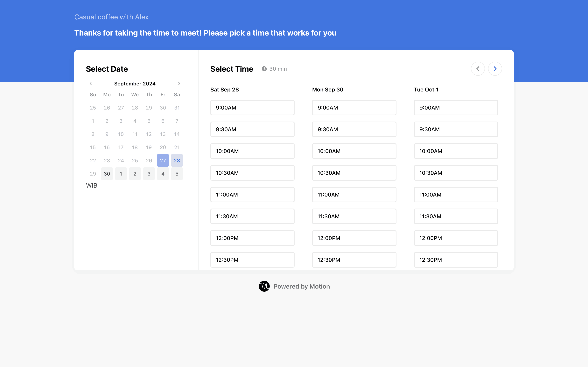Screen dimensions: 588x367
Task: Reserve 12:00PM on Tue Oct 1
Action: (456, 238)
